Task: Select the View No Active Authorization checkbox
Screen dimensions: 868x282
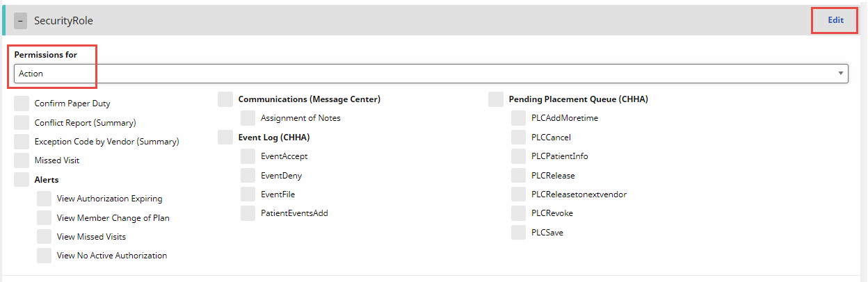Action: tap(45, 256)
